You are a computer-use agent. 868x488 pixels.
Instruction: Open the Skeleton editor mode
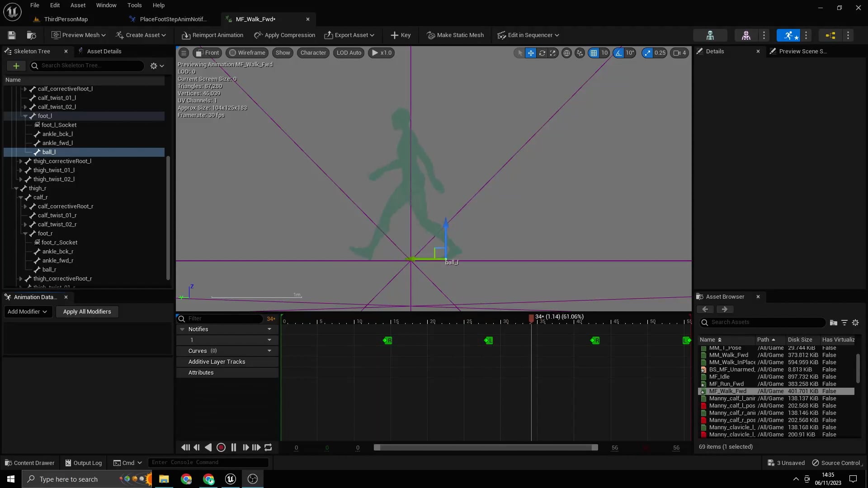coord(710,35)
